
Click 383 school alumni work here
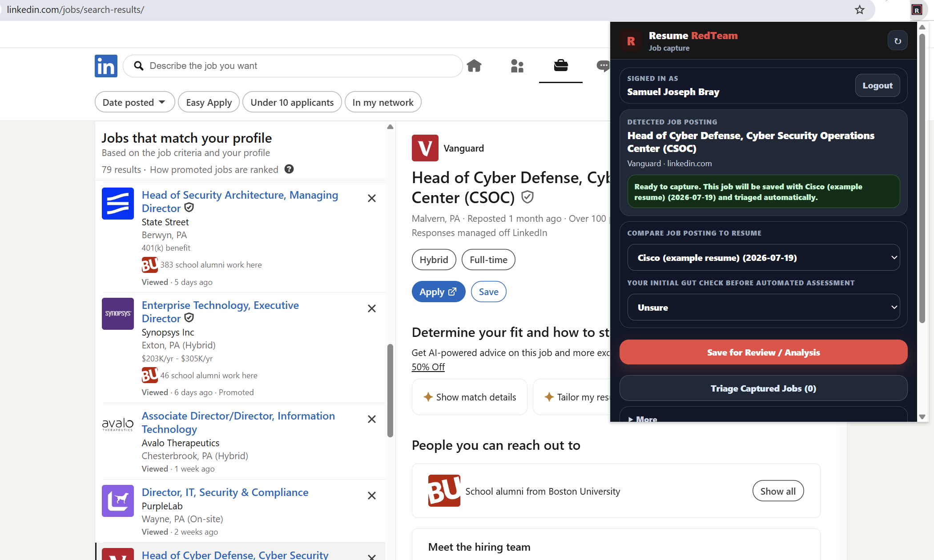211,264
